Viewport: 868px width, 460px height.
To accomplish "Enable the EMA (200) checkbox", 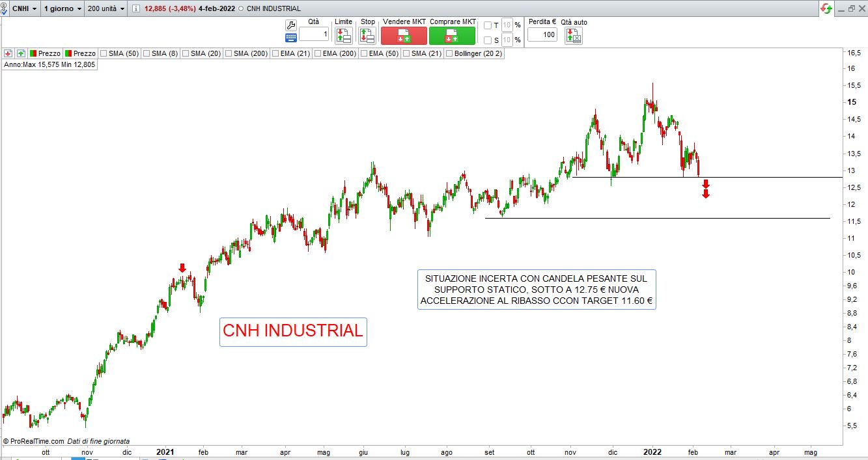I will click(318, 53).
